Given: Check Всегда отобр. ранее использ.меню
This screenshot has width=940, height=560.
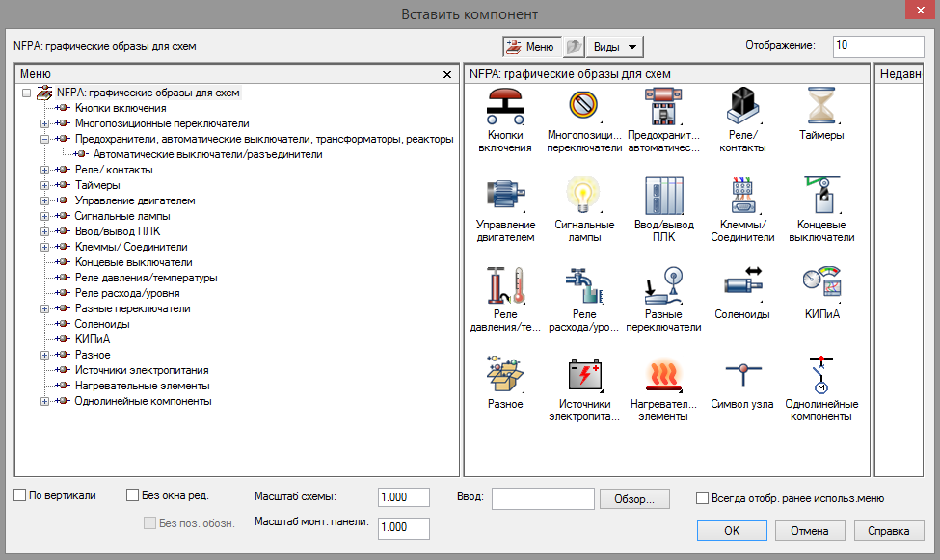Looking at the screenshot, I should coord(702,497).
